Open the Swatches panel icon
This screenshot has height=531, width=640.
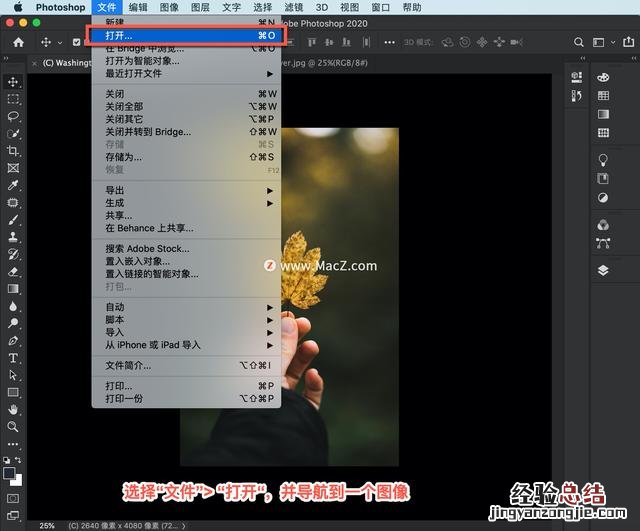click(603, 96)
